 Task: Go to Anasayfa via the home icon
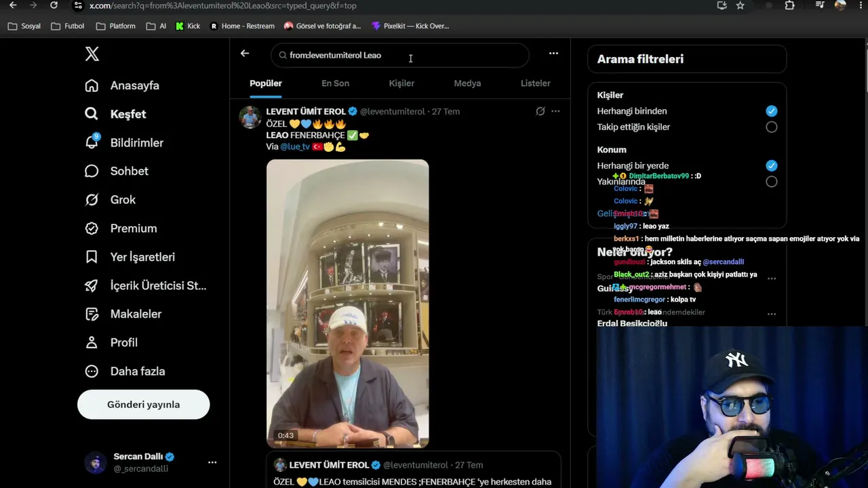point(92,85)
